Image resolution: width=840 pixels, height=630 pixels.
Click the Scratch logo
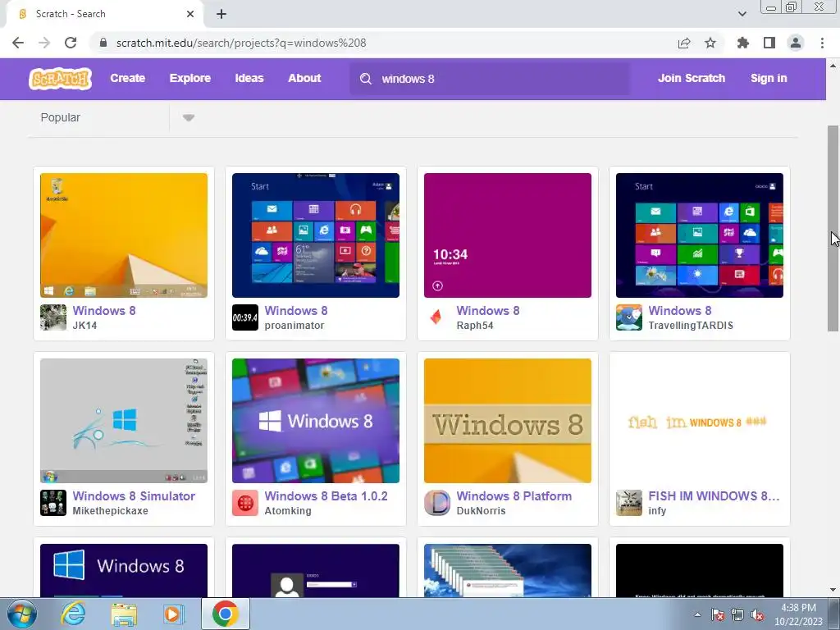pyautogui.click(x=60, y=79)
